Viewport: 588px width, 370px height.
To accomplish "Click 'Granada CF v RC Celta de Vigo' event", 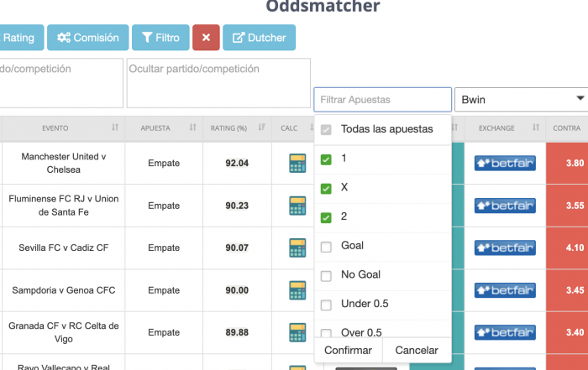I will [x=63, y=332].
